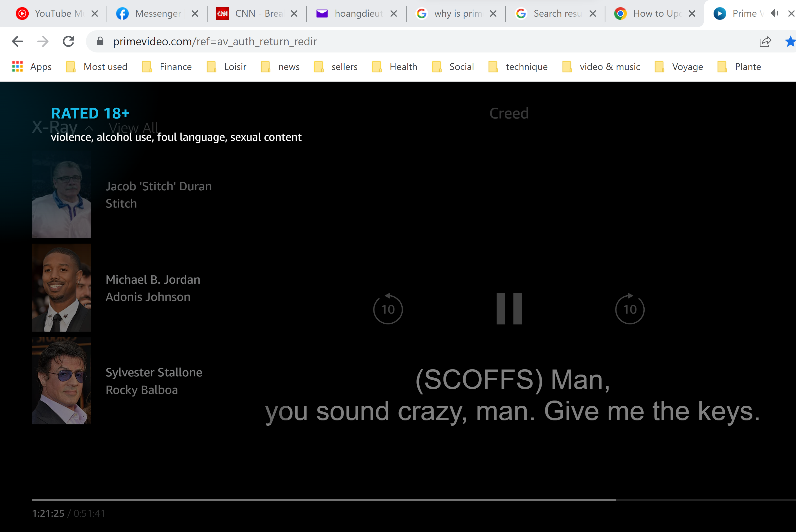Close the CNN tab

294,14
